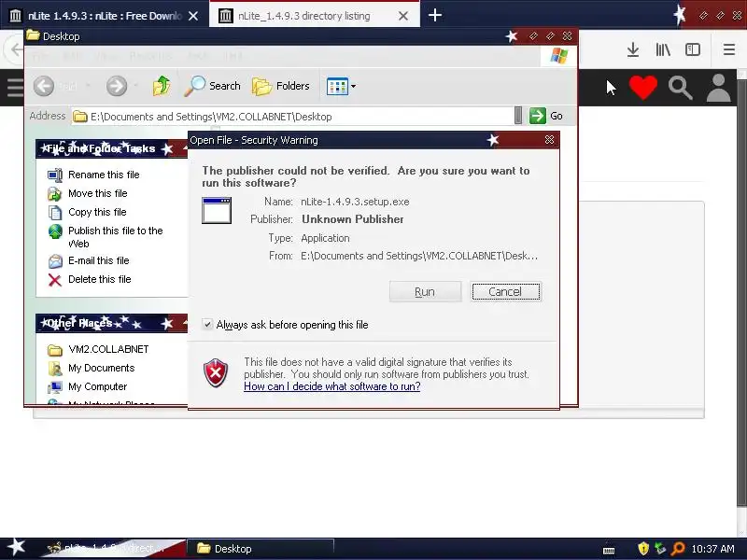Switch to the nLite_1.4.9.3 directory listing tab

[x=305, y=16]
